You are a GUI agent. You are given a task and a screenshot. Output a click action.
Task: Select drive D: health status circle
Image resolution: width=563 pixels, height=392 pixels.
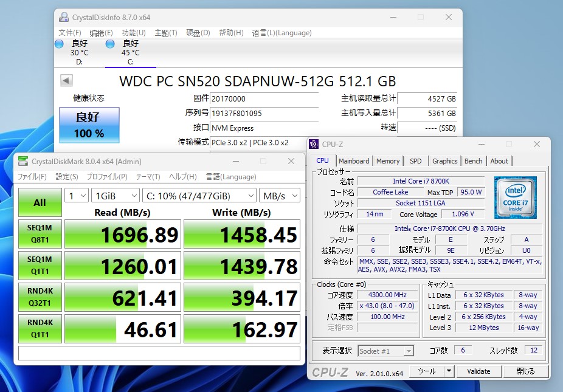(x=59, y=44)
